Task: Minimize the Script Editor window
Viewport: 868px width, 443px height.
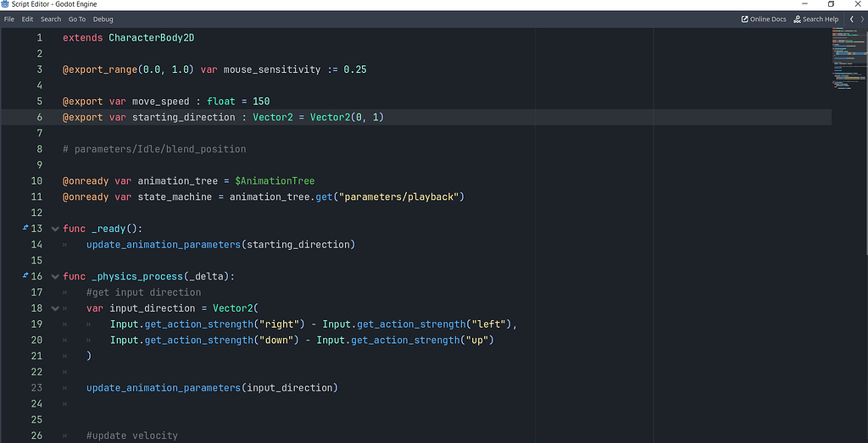Action: tap(804, 4)
